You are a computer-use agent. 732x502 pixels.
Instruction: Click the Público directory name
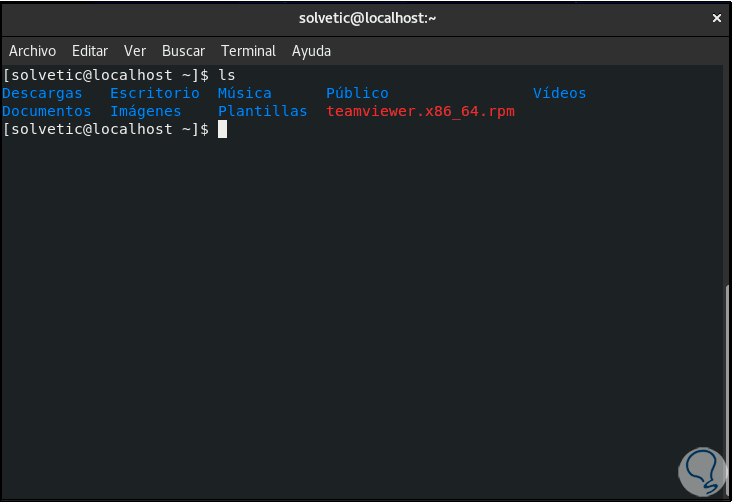pos(357,93)
